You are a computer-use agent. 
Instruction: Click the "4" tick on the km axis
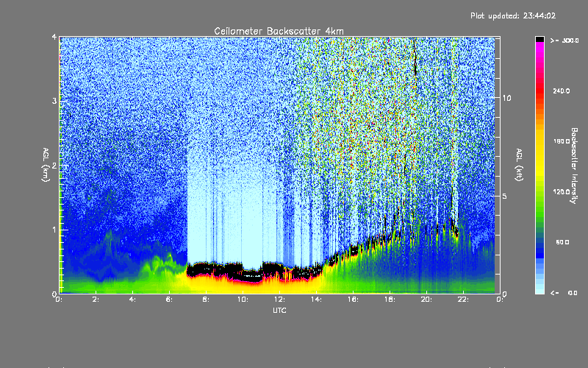(54, 38)
